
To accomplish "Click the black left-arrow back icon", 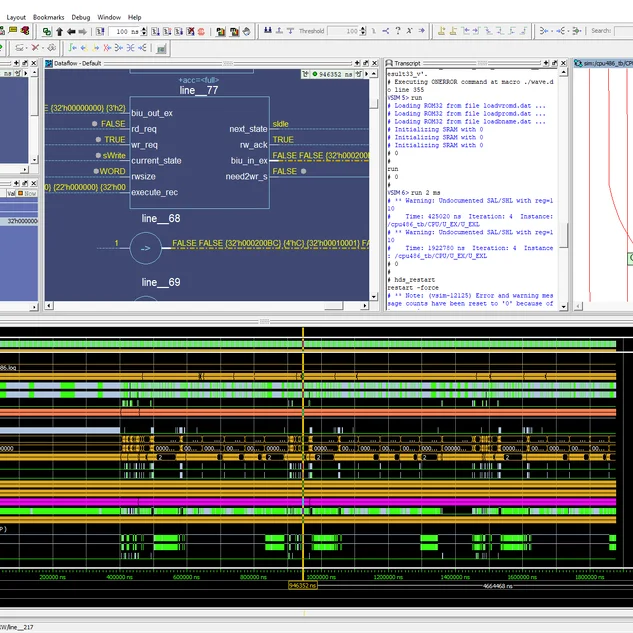I will (71, 31).
